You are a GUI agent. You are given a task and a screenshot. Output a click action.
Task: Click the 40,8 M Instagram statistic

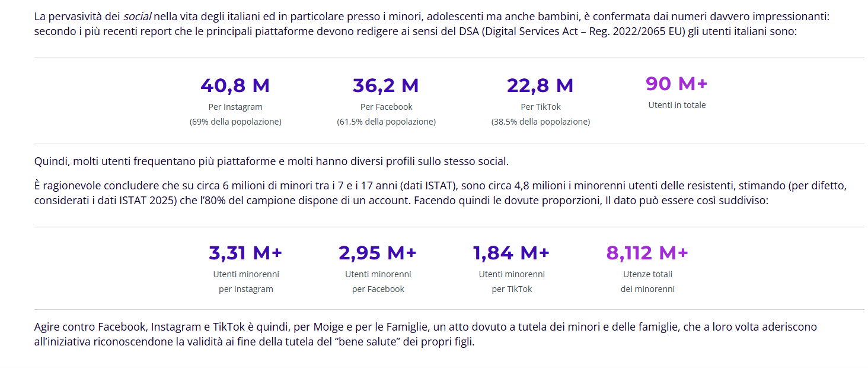coord(235,86)
